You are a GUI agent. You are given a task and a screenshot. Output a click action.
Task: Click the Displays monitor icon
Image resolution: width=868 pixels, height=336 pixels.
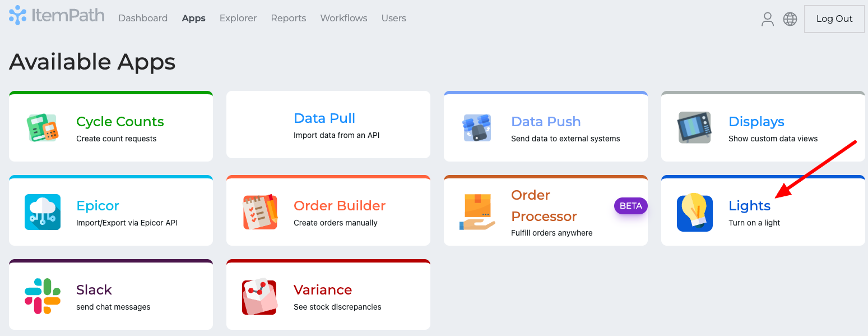[x=695, y=128]
